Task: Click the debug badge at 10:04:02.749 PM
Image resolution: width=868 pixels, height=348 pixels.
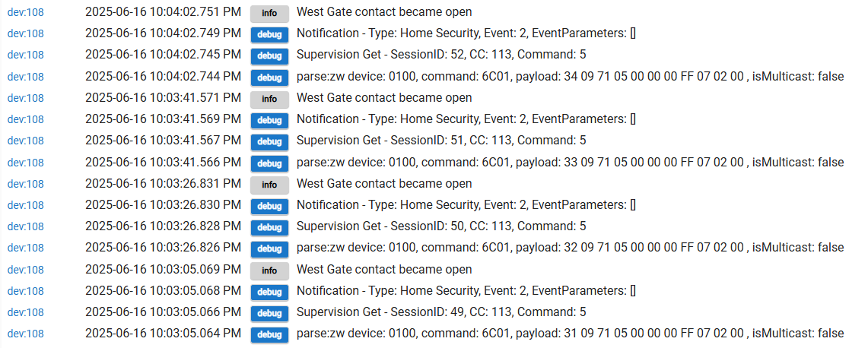Action: click(269, 34)
